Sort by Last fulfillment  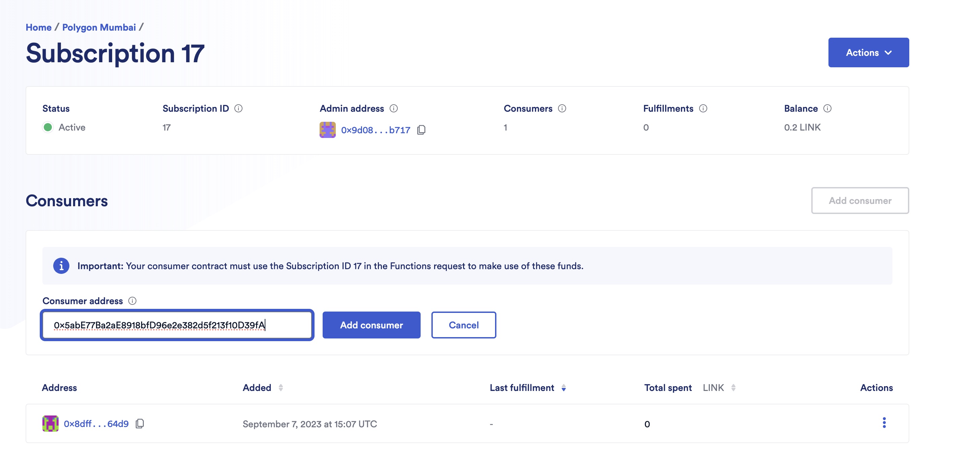coord(564,388)
